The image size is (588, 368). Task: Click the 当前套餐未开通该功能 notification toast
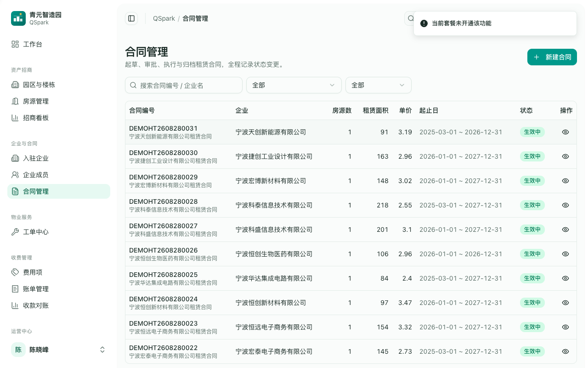pyautogui.click(x=495, y=23)
